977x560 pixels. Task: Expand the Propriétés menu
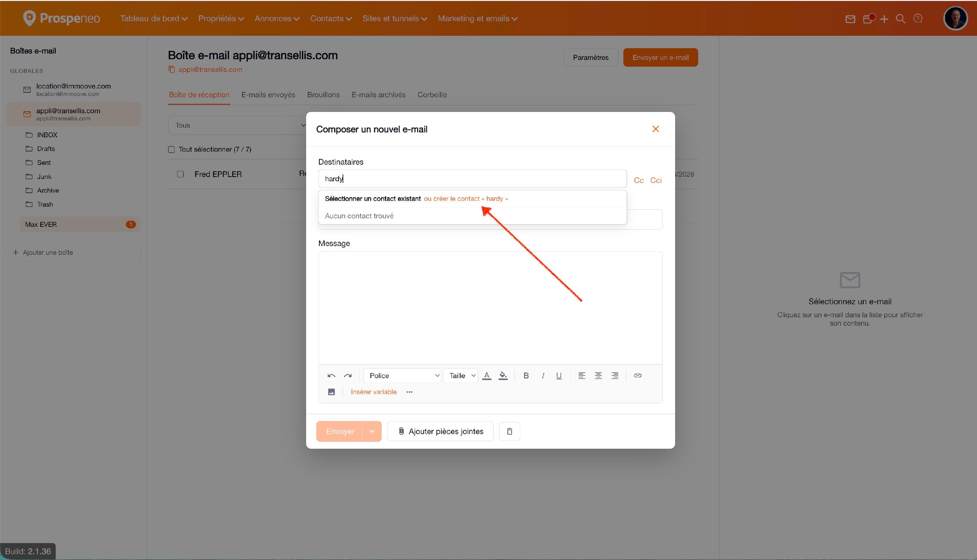point(221,19)
